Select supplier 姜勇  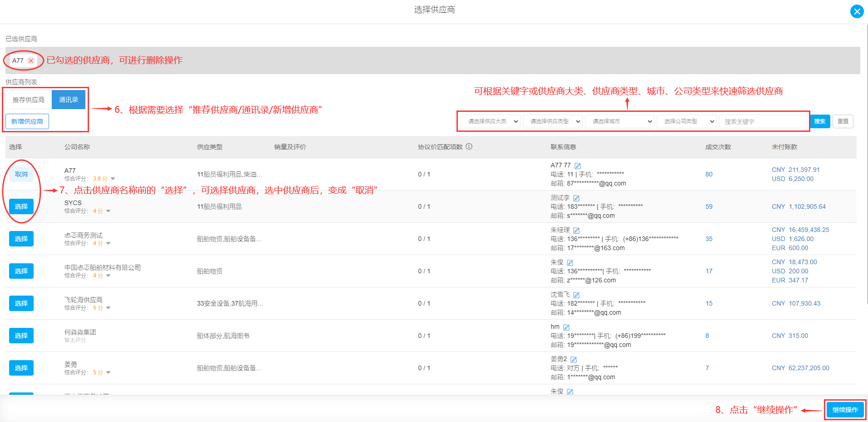coord(21,368)
